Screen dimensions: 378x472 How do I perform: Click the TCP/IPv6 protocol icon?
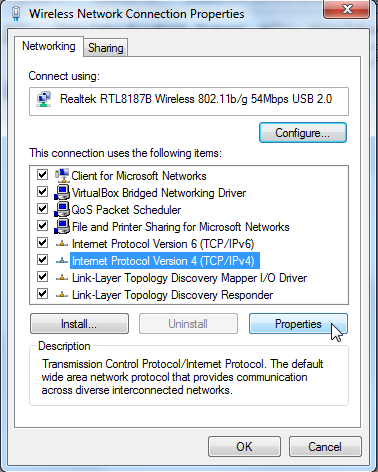(x=62, y=244)
